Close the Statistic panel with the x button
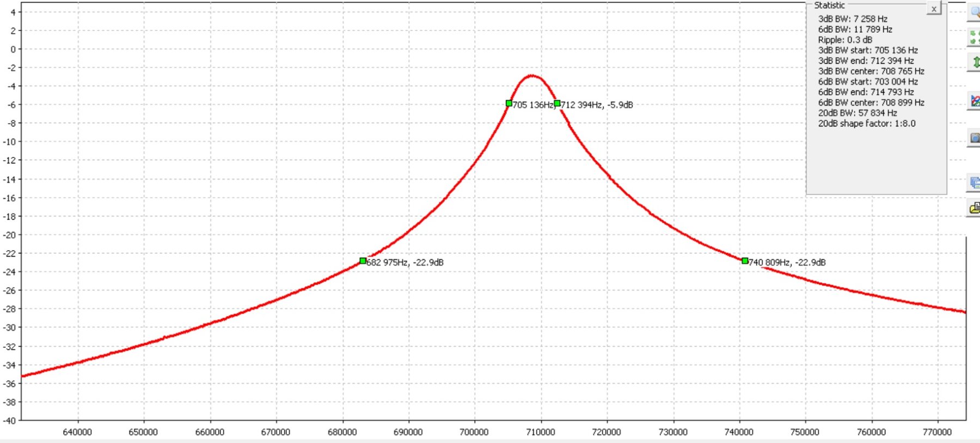Image resolution: width=980 pixels, height=443 pixels. 934,9
